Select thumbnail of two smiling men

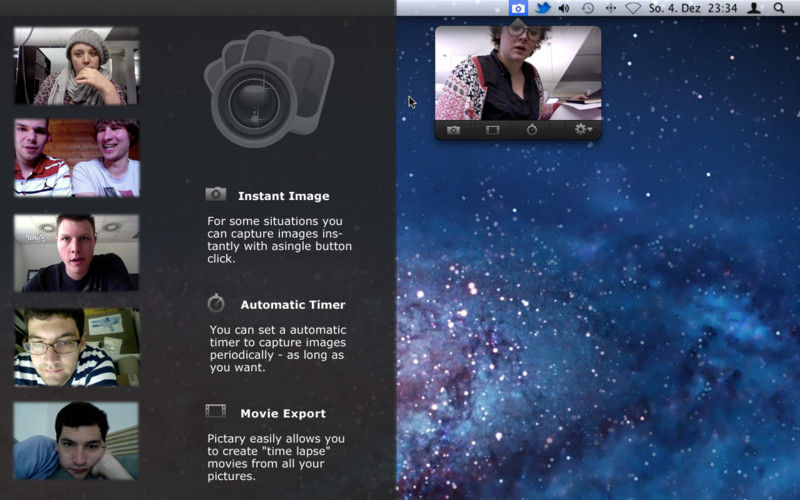click(77, 158)
